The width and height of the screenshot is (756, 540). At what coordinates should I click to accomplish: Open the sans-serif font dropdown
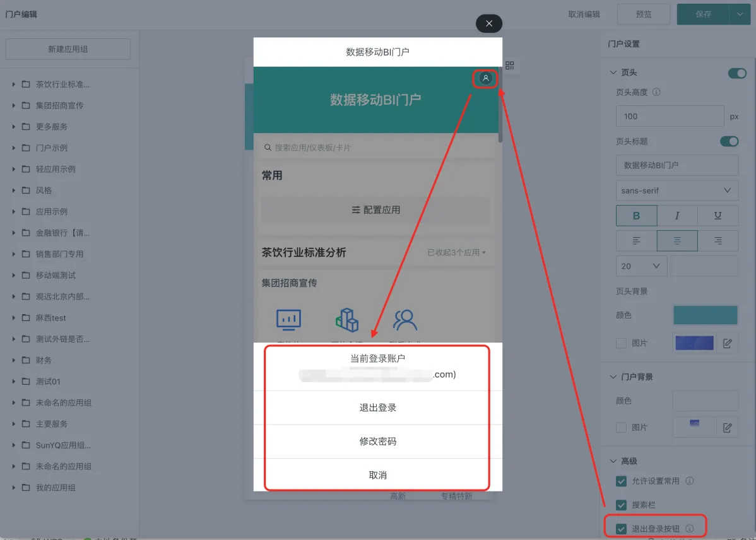(x=676, y=191)
